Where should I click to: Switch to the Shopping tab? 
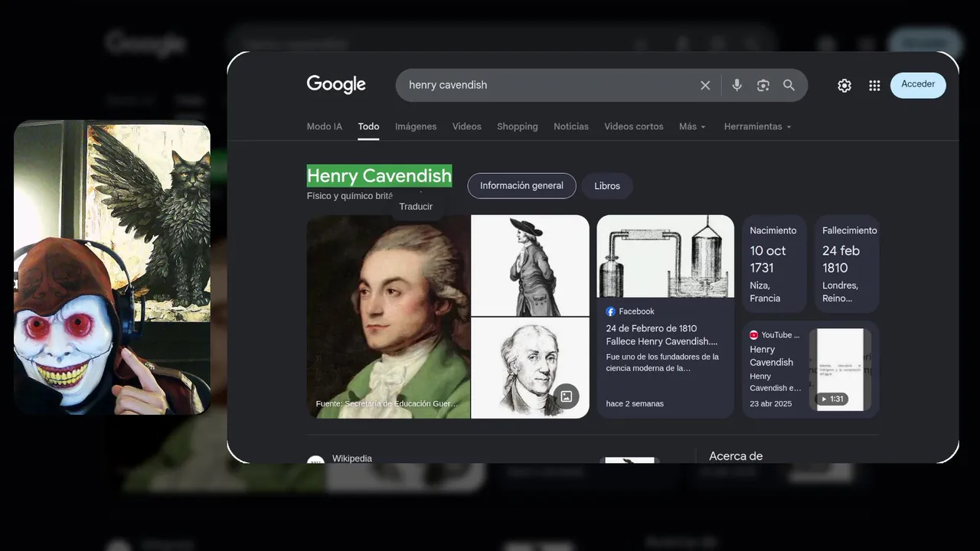518,126
